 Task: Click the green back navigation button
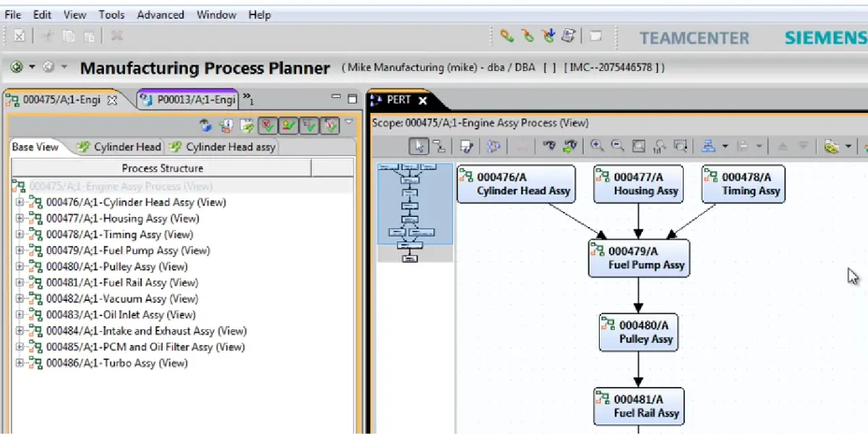17,67
